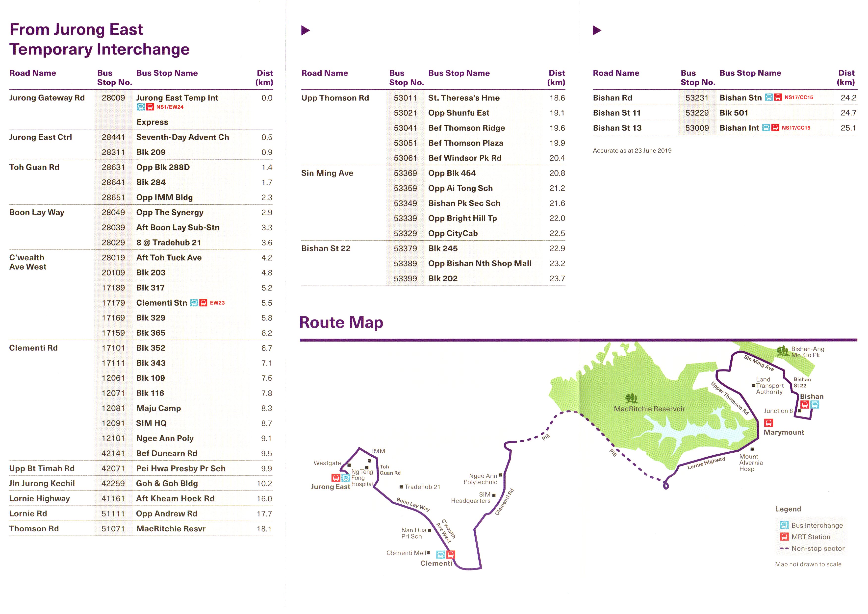Click the purple triangle above Bishan Rd table
The height and width of the screenshot is (614, 868).
tap(596, 30)
